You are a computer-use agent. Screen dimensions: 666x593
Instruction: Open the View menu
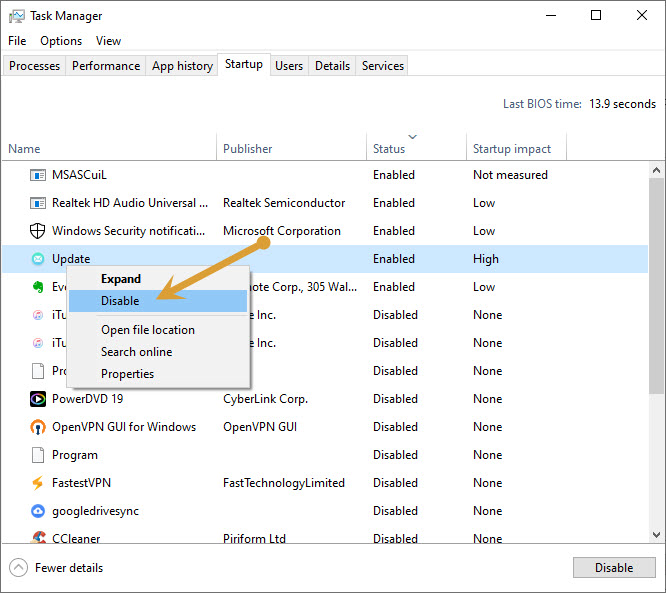[108, 41]
